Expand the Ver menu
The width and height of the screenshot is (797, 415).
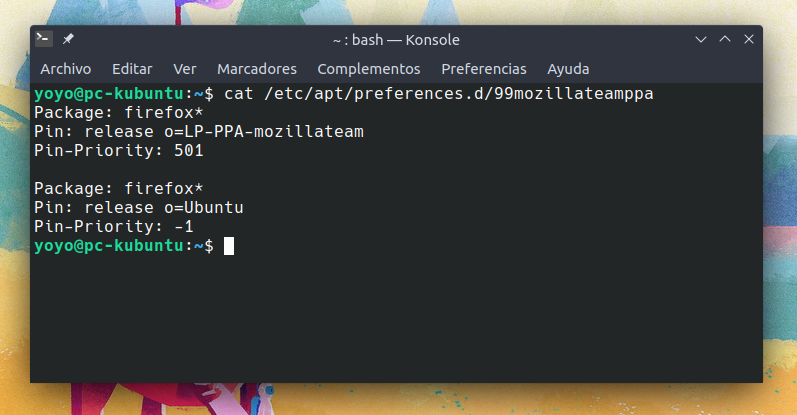[184, 69]
